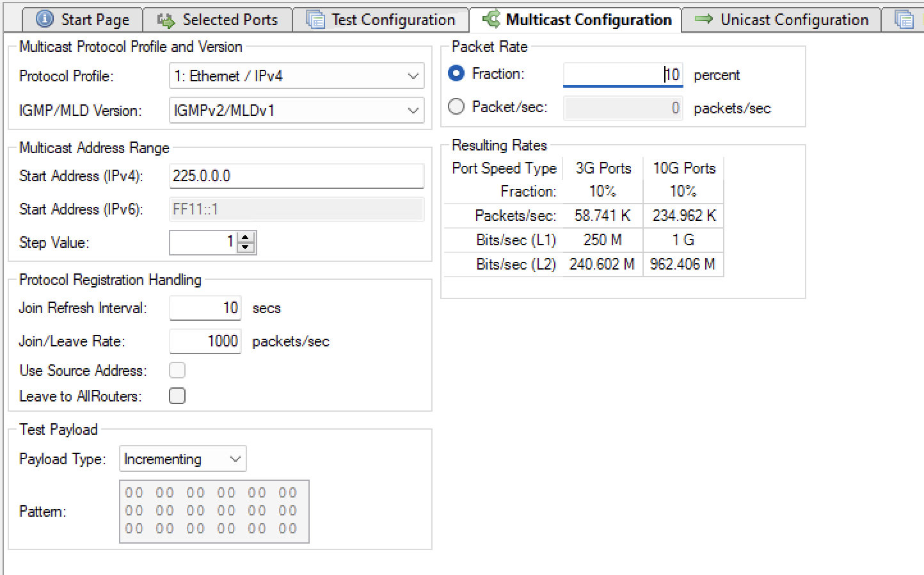
Task: Click the Step Value decrement arrow
Action: point(246,247)
